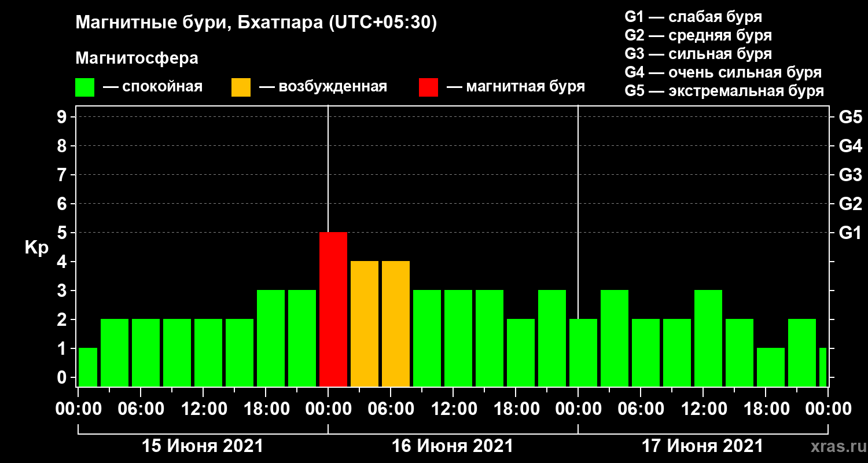Click the '16 Июня 2021' date label

click(x=453, y=446)
